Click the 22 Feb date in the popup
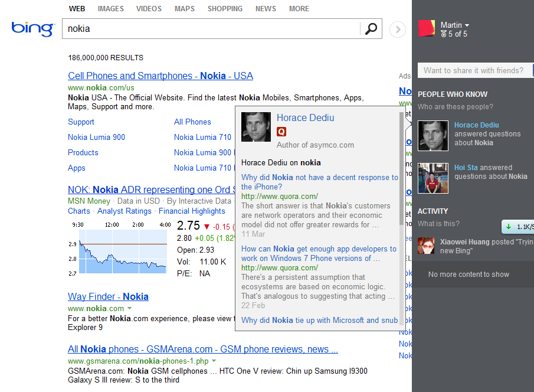Image resolution: width=534 pixels, height=392 pixels. click(253, 306)
